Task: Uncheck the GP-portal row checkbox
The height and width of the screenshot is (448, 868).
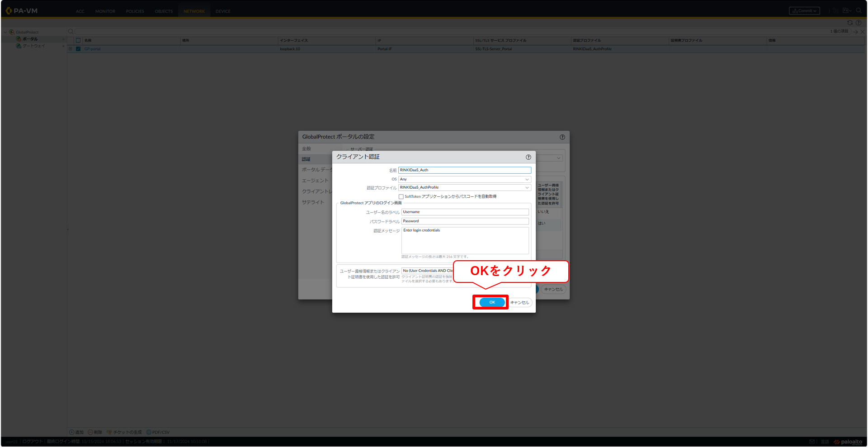Action: click(x=78, y=49)
